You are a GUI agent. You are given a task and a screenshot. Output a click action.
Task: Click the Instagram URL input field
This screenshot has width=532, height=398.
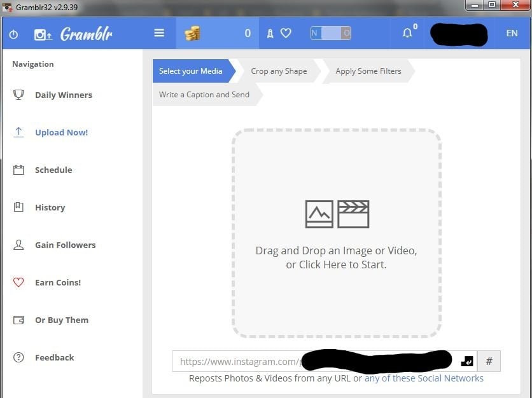[325, 361]
